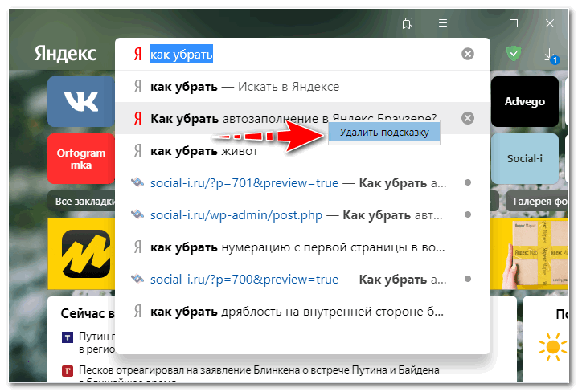Click the Yandex icon beside 'дряблость' suggestion
Screen dimensions: 578x392
[137, 312]
